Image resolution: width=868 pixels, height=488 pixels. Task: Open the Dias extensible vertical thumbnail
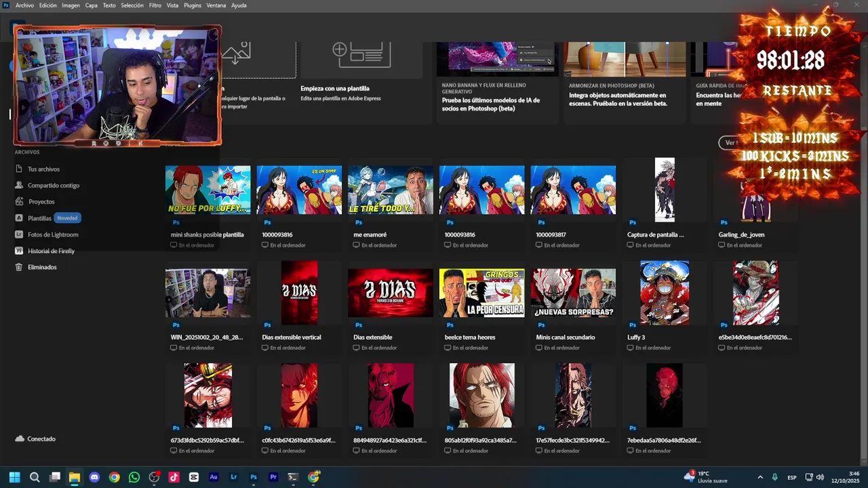point(299,293)
